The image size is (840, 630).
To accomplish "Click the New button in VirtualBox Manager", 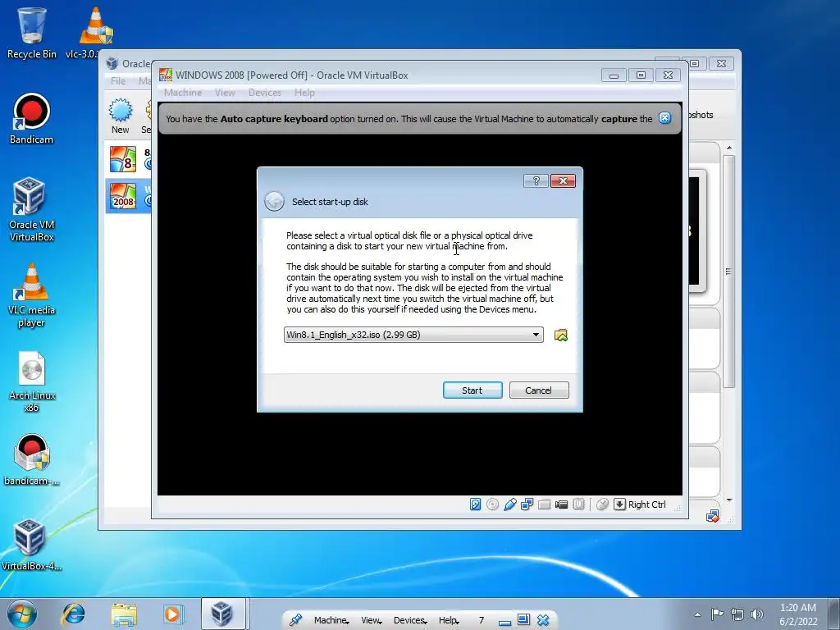I will click(120, 116).
